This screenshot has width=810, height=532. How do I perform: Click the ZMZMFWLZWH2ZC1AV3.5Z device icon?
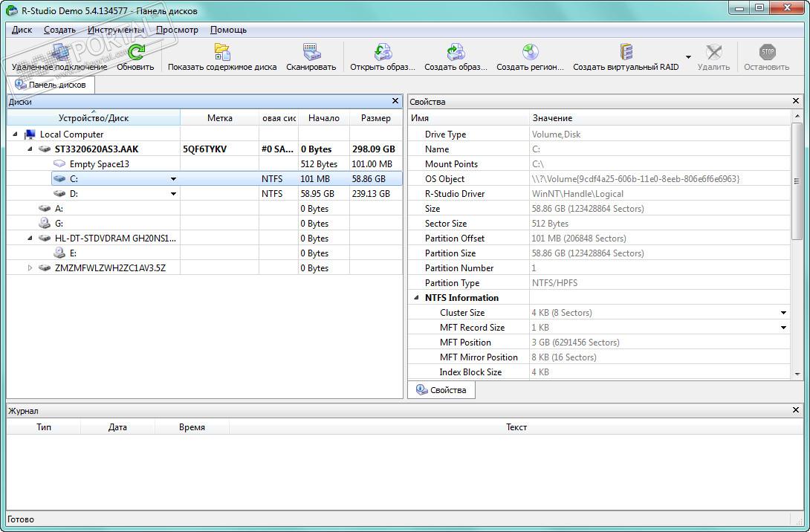point(45,268)
